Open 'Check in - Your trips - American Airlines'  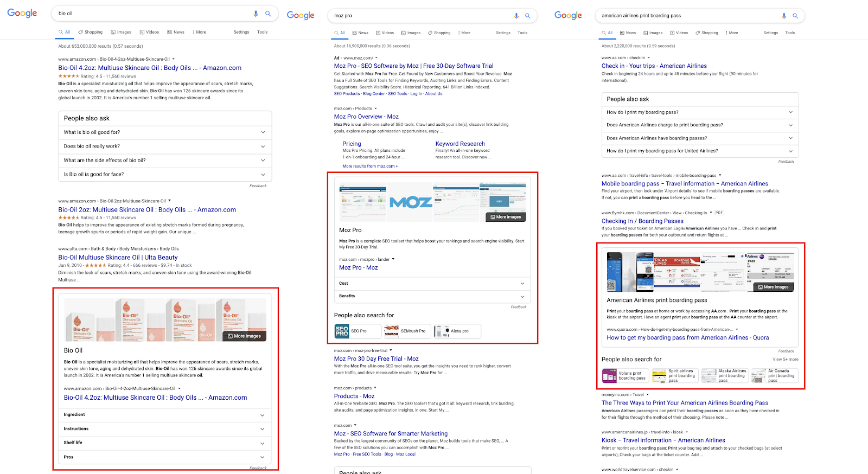pyautogui.click(x=654, y=66)
